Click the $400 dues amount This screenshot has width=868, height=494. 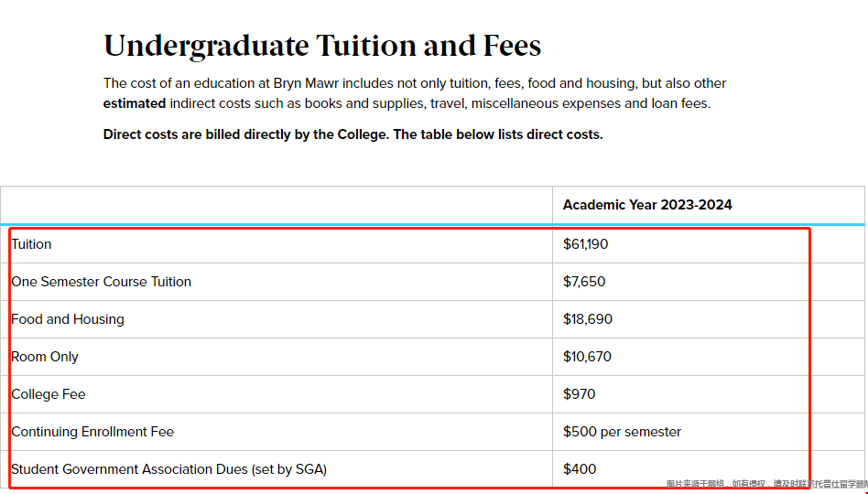coord(580,469)
